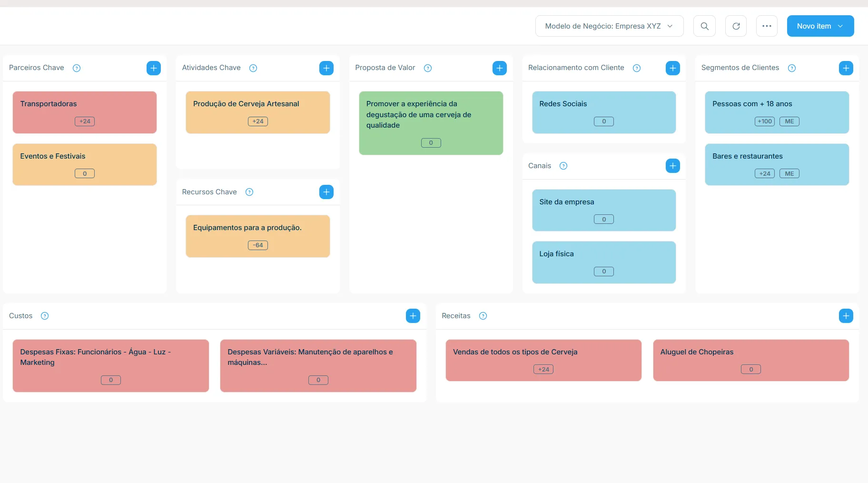Add item to Segmentos de Clientes
This screenshot has width=868, height=483.
click(846, 68)
